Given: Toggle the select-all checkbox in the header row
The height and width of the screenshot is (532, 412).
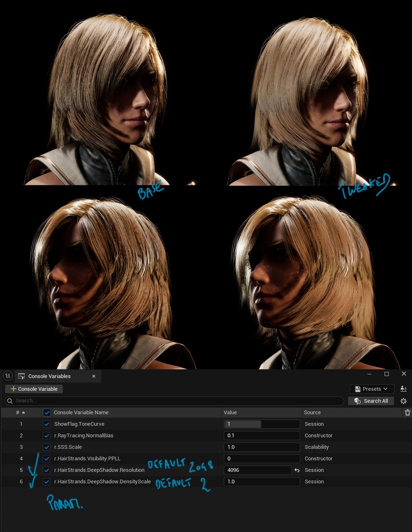Looking at the screenshot, I should [x=47, y=412].
